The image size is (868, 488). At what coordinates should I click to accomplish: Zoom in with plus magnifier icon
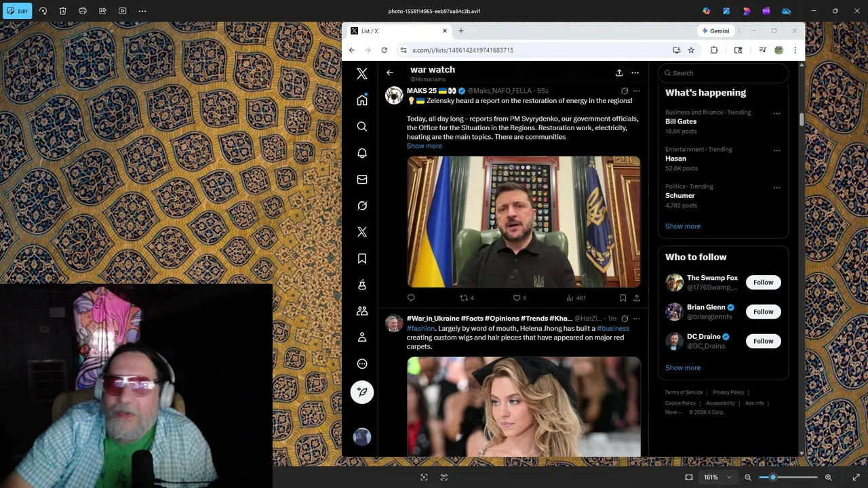(828, 477)
